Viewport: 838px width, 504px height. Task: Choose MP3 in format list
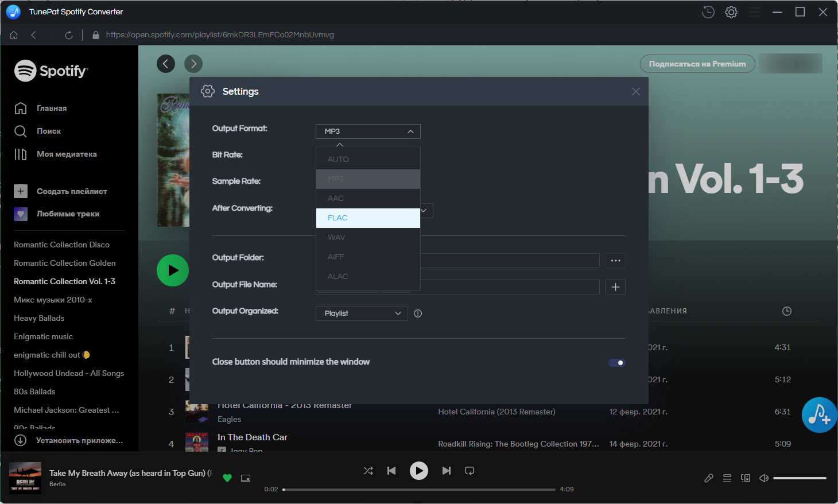click(x=368, y=179)
